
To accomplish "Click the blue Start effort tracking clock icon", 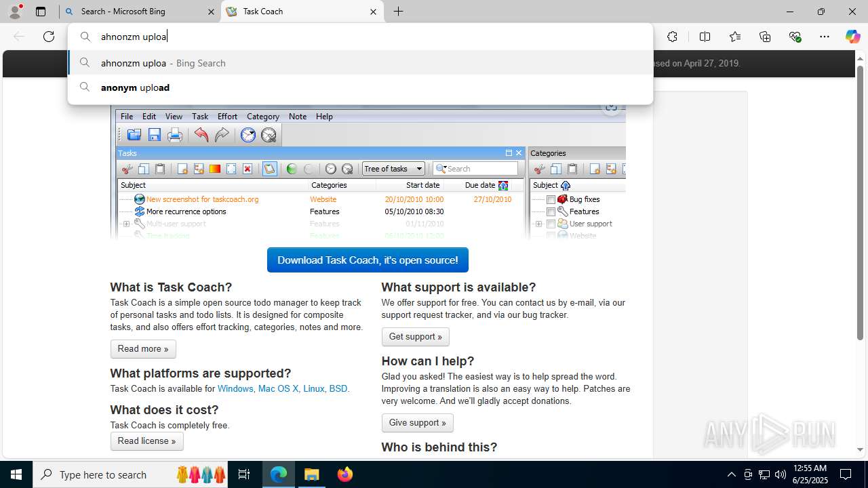I will (248, 135).
